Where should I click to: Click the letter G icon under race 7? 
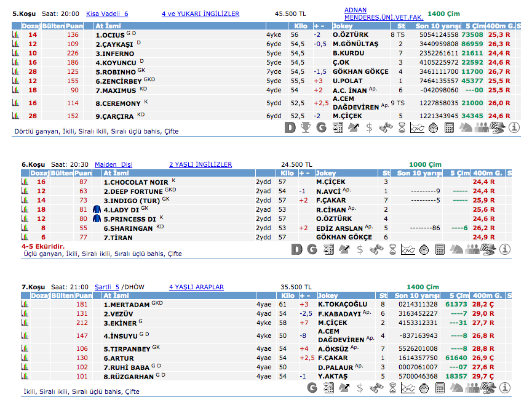tap(313, 387)
